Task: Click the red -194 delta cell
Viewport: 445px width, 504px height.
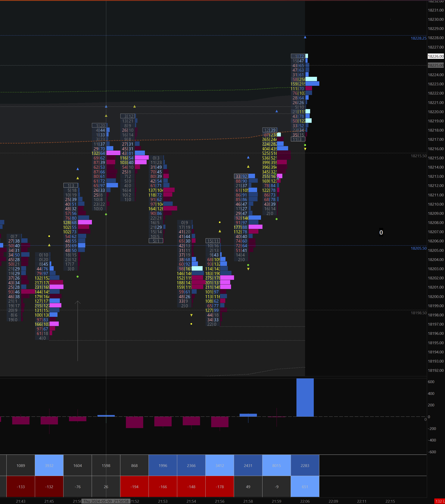Action: (x=134, y=487)
